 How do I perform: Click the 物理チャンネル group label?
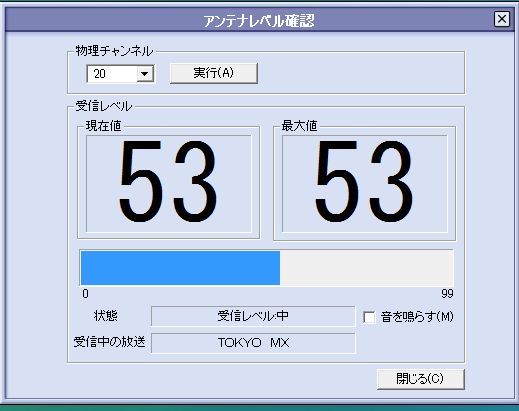point(114,51)
